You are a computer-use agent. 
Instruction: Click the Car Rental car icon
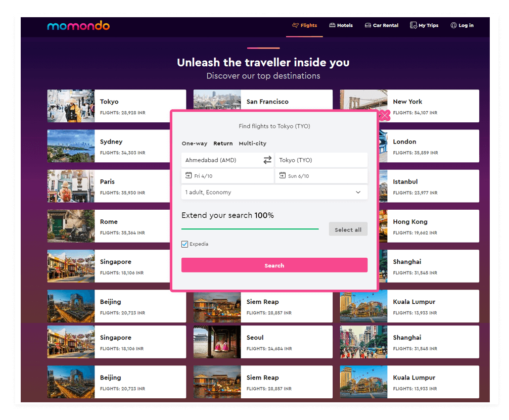(368, 25)
